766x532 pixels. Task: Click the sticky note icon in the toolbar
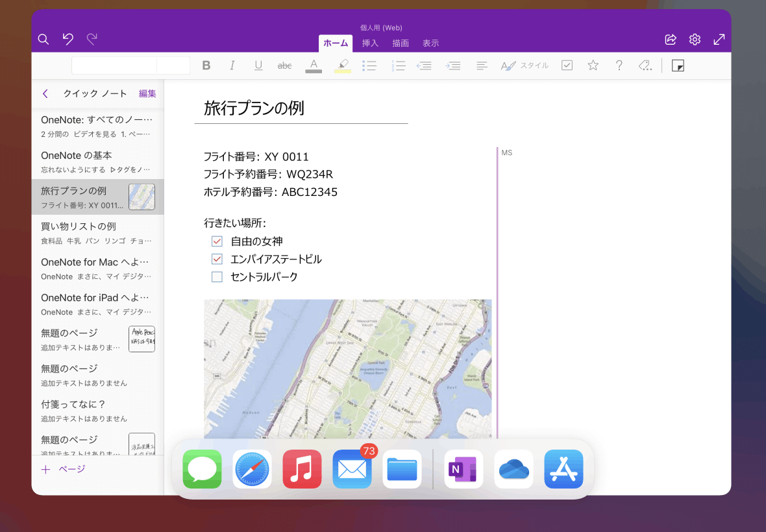(x=678, y=66)
